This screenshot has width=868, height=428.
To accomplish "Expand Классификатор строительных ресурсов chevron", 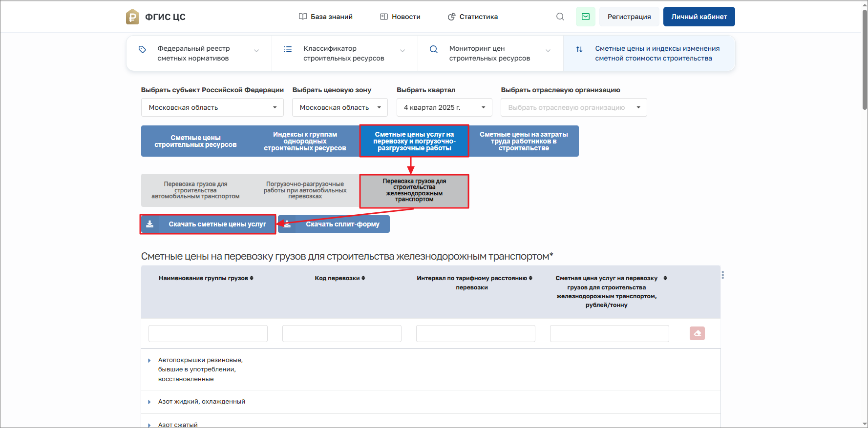I will 402,51.
